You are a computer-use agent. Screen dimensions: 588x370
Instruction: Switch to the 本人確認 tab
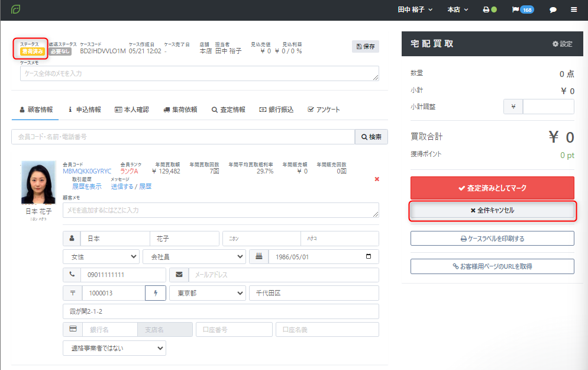coord(132,110)
